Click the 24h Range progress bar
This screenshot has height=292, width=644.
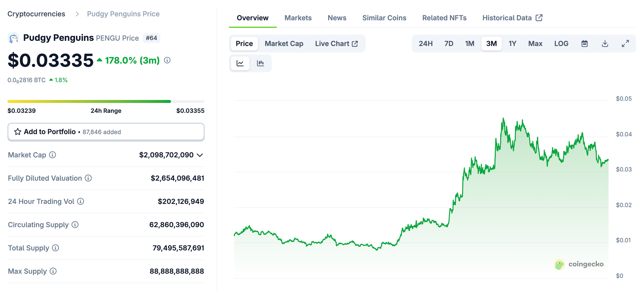106,101
